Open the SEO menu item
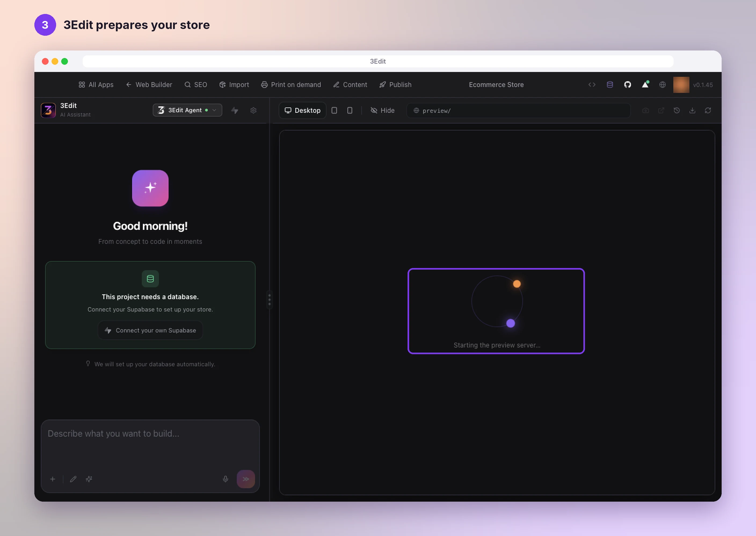This screenshot has height=536, width=756. [x=196, y=85]
